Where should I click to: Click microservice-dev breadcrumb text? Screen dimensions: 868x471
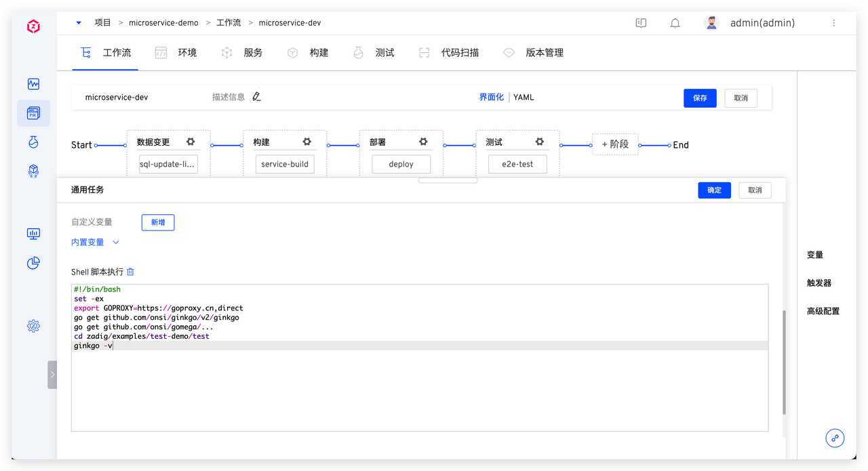(x=290, y=22)
